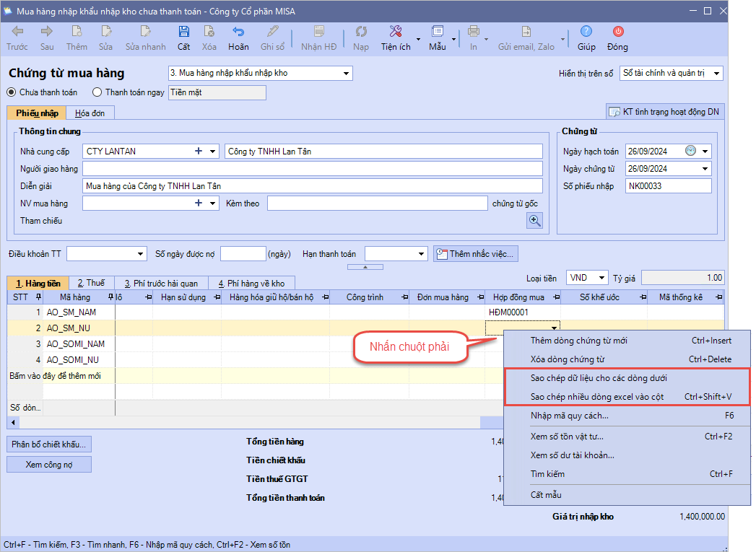Click the Đóng close icon in toolbar

[617, 32]
